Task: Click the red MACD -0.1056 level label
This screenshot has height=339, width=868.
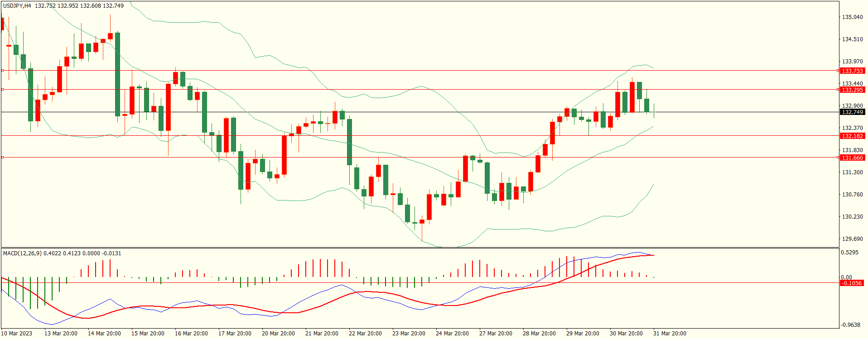Action: [x=852, y=283]
